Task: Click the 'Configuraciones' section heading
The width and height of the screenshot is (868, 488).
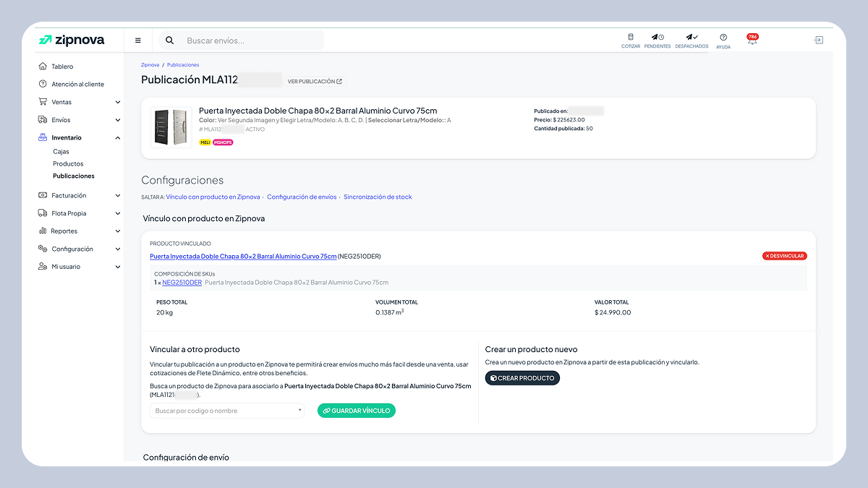Action: tap(182, 180)
